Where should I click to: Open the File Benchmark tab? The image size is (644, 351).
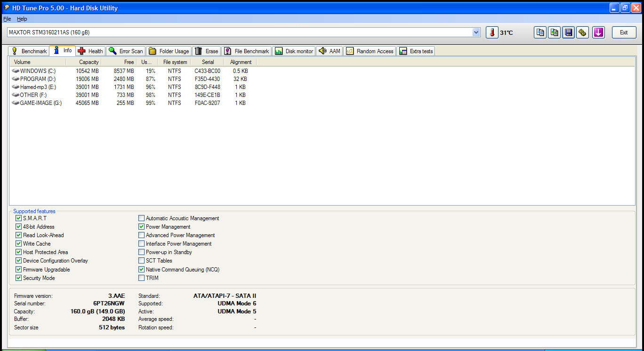(x=246, y=51)
